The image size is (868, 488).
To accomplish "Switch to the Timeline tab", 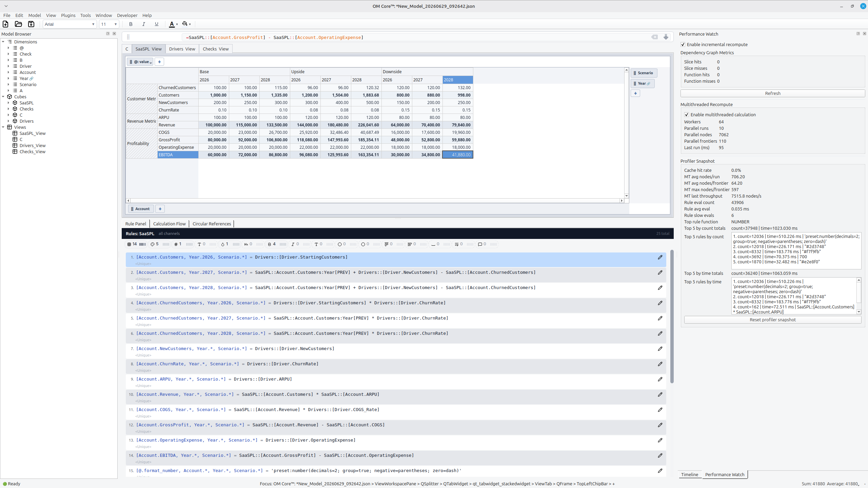I will (690, 474).
